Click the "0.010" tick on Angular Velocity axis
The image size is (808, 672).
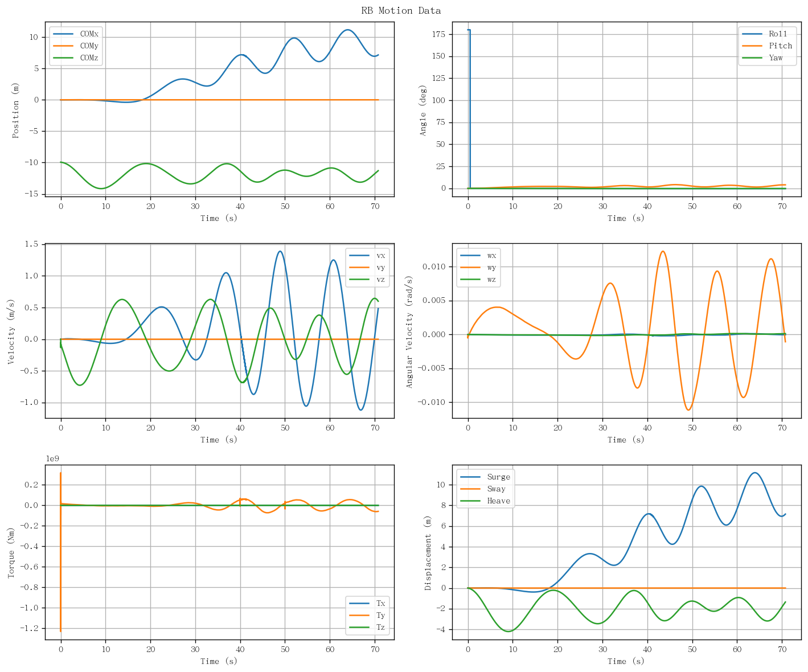point(436,267)
